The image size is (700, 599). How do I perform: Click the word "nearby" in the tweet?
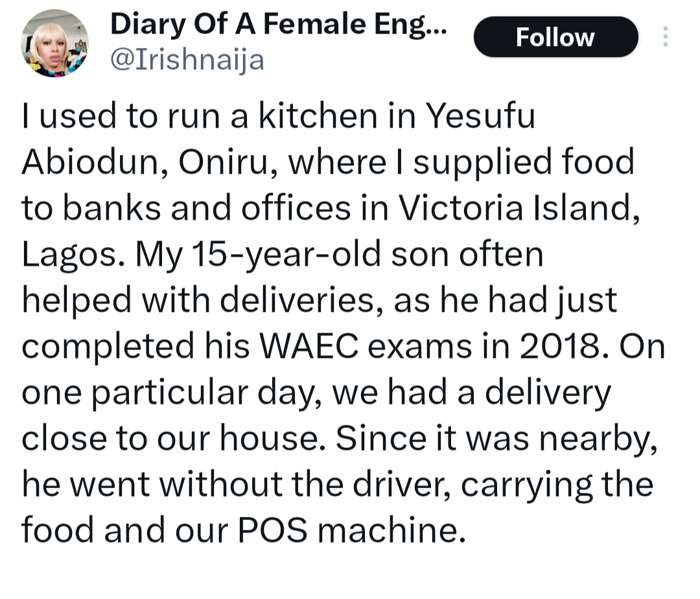(x=595, y=439)
